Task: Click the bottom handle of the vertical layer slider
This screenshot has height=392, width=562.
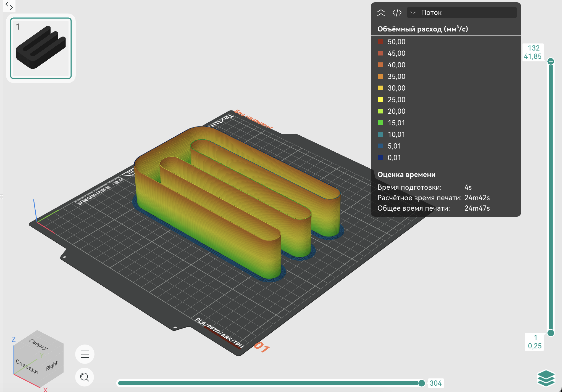Action: (551, 333)
